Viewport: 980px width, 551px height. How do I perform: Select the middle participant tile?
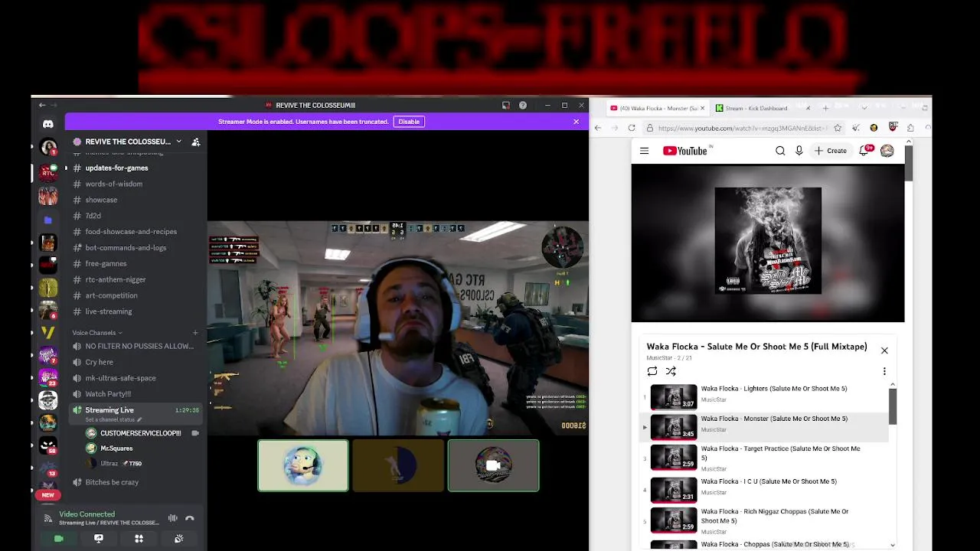click(398, 465)
